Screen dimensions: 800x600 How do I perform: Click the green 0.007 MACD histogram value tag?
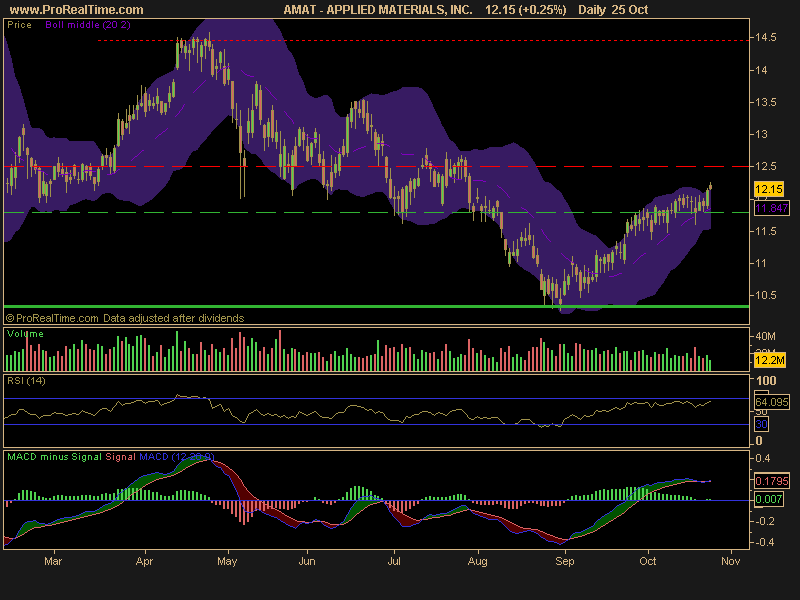768,499
